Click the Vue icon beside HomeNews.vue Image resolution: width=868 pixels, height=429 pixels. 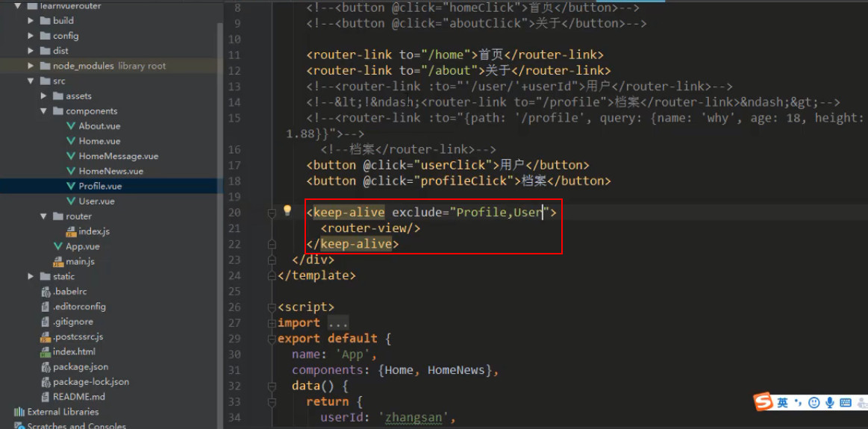coord(70,171)
